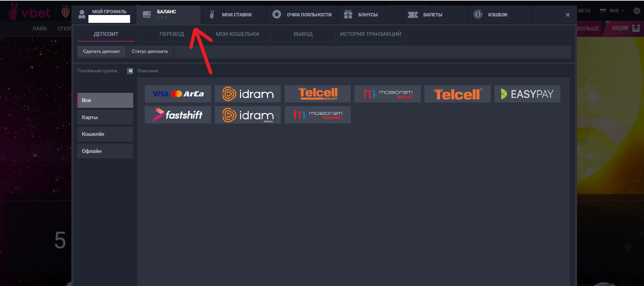The height and width of the screenshot is (286, 644).
Task: Select the Все payment group
Action: [105, 100]
